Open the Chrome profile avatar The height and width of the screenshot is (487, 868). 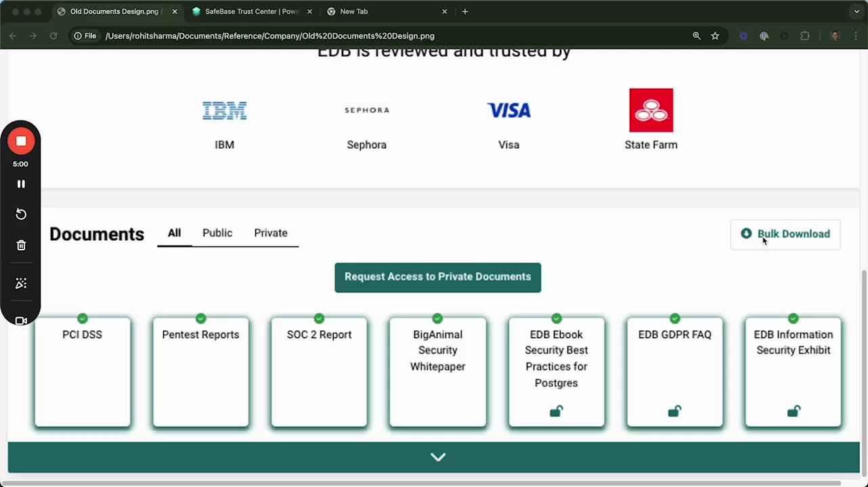click(835, 36)
